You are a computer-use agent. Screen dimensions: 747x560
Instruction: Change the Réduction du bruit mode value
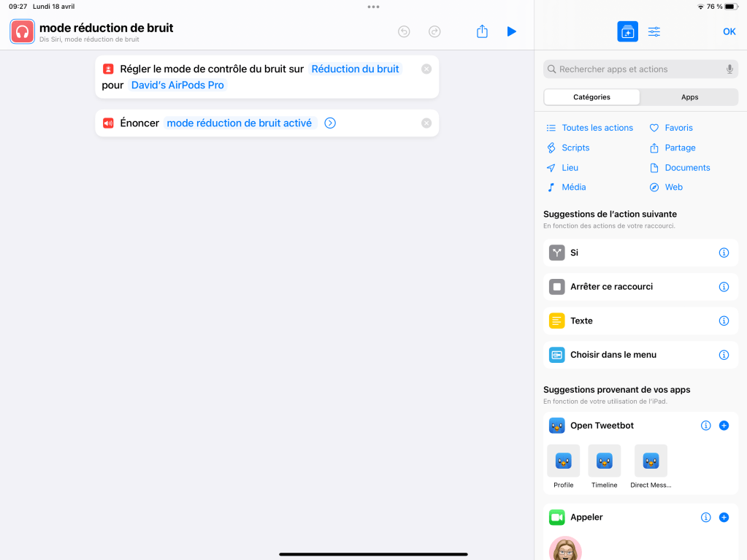tap(355, 69)
